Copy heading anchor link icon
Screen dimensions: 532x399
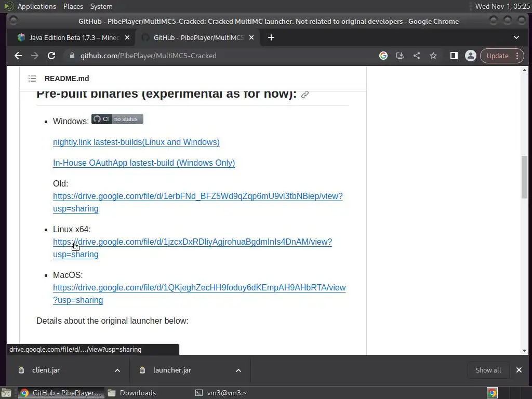[304, 95]
